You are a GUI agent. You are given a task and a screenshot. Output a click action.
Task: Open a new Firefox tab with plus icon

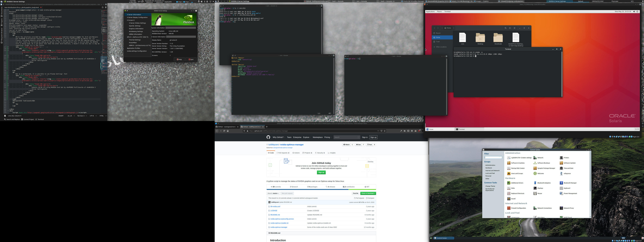267,127
